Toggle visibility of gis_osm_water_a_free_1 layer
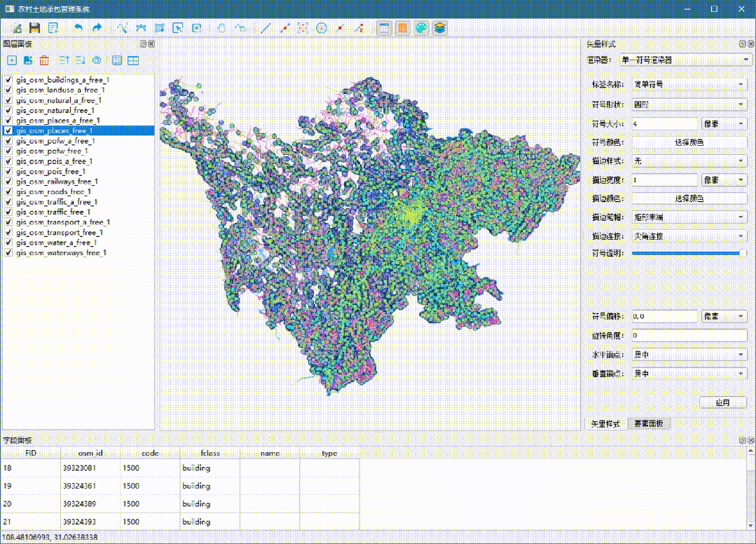Screen dimensions: 756x544 (x=7, y=243)
